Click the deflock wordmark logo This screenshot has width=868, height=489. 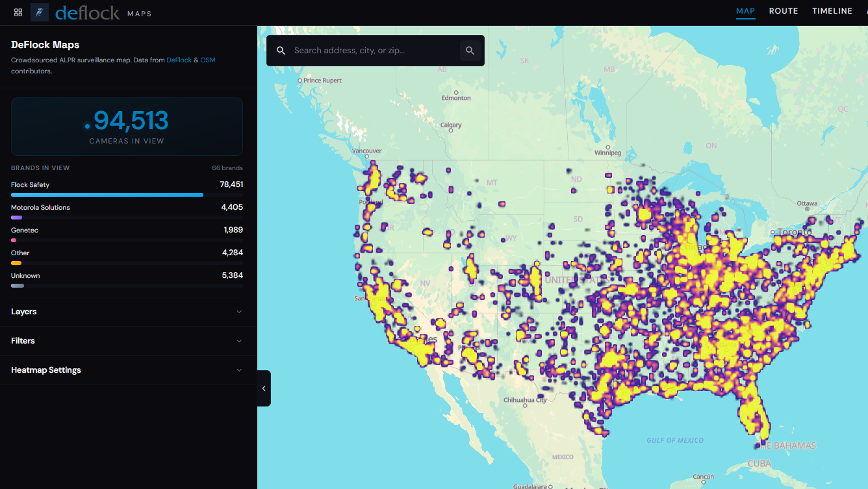tap(88, 12)
